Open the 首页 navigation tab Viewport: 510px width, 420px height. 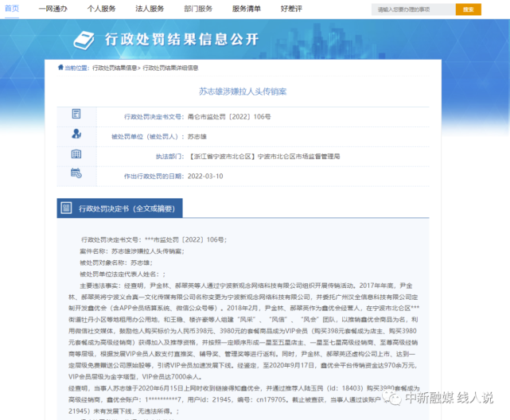(x=12, y=9)
